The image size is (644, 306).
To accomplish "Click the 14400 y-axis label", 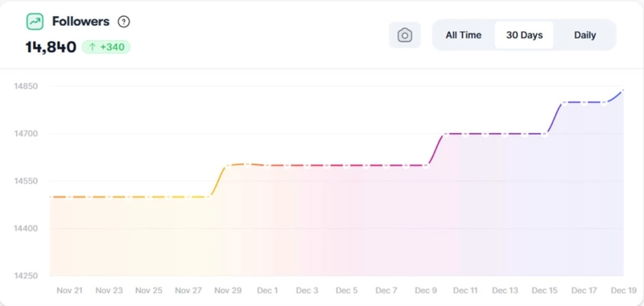I will [26, 229].
